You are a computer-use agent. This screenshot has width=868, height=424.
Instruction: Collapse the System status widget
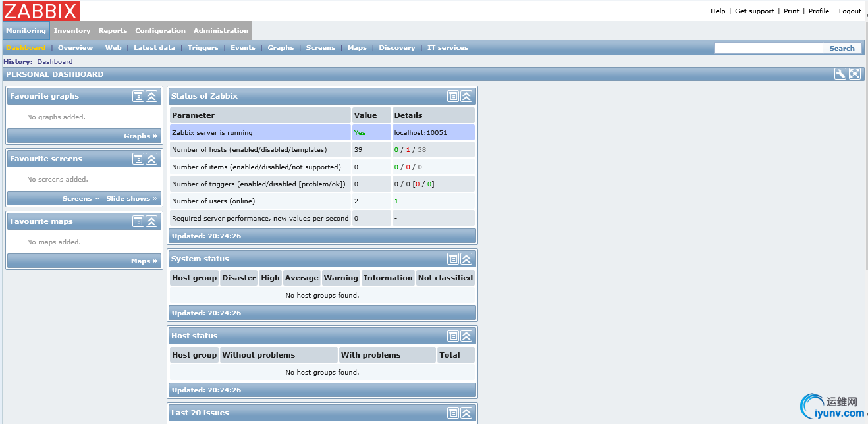tap(466, 259)
